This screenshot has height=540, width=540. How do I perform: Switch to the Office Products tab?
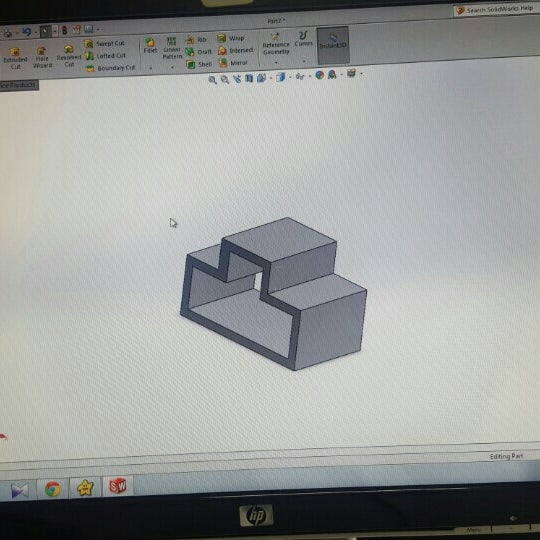[x=19, y=85]
